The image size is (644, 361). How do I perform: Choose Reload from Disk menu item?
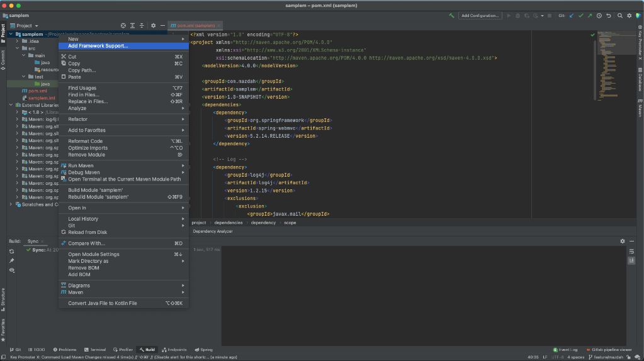tap(123, 232)
